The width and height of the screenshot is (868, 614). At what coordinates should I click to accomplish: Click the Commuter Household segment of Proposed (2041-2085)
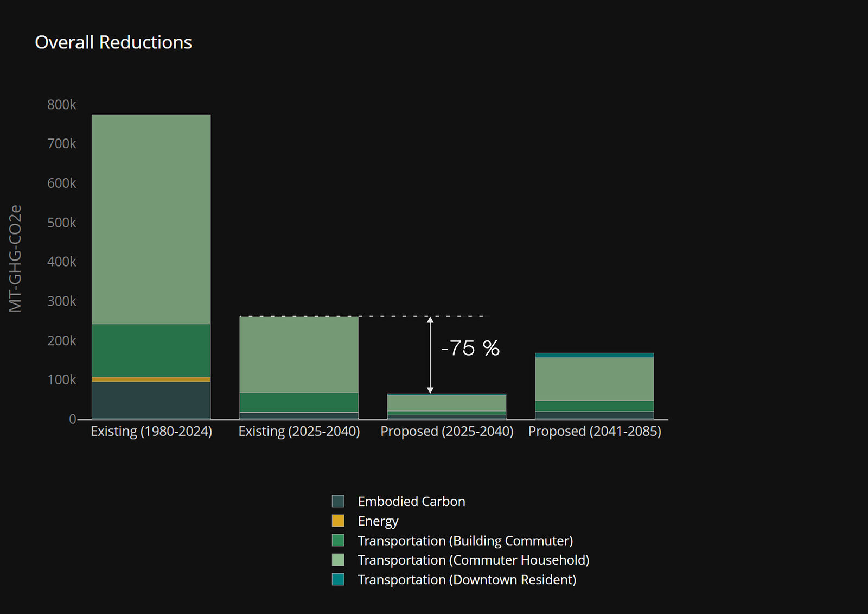coord(594,379)
